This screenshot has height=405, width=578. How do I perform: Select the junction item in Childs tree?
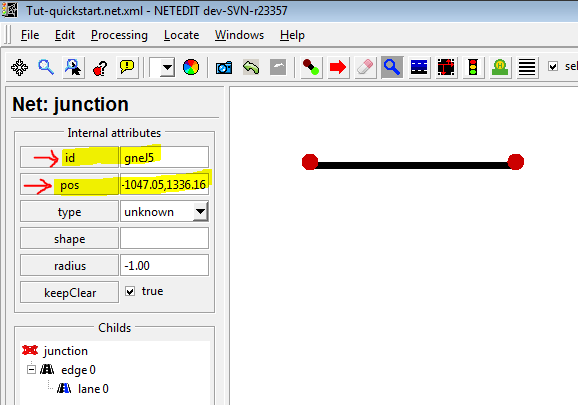[66, 351]
